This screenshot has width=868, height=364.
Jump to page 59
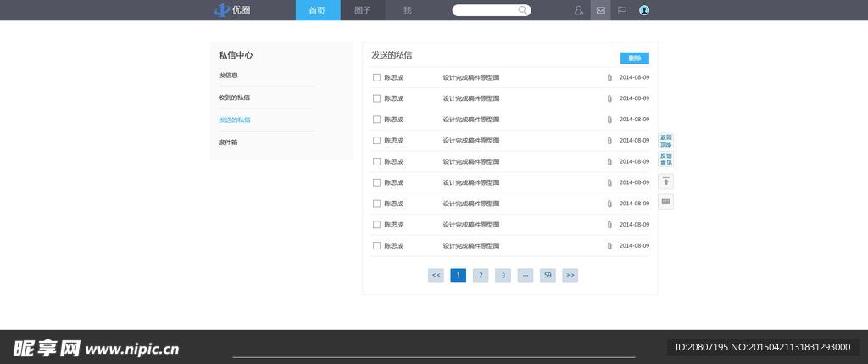point(548,276)
